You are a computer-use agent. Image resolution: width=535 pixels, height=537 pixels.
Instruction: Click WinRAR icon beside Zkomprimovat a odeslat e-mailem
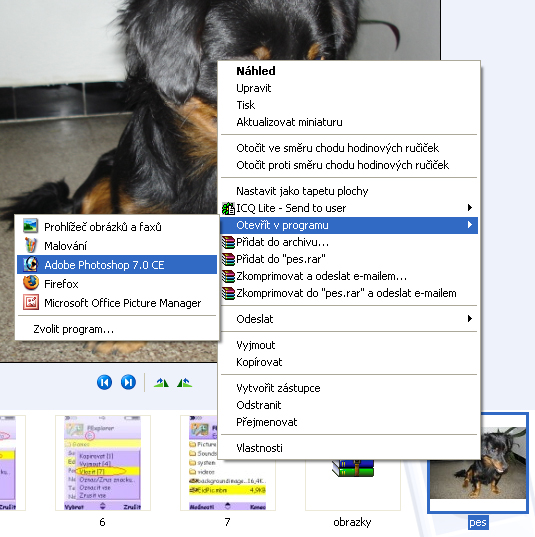[228, 276]
